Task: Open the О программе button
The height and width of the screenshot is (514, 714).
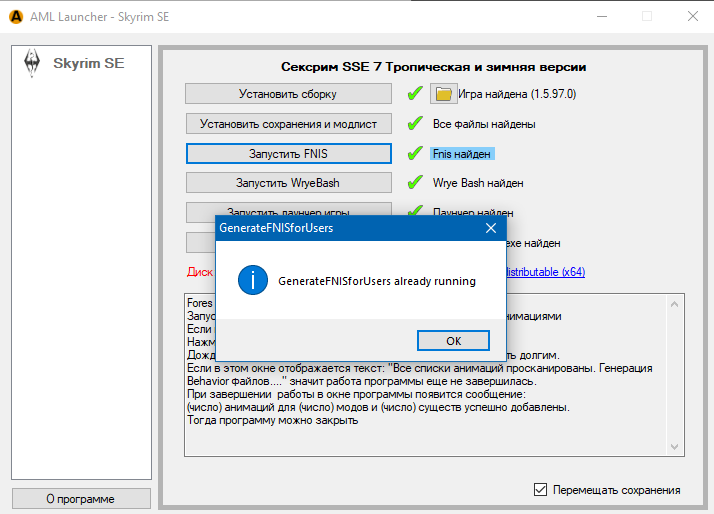Action: [81, 498]
